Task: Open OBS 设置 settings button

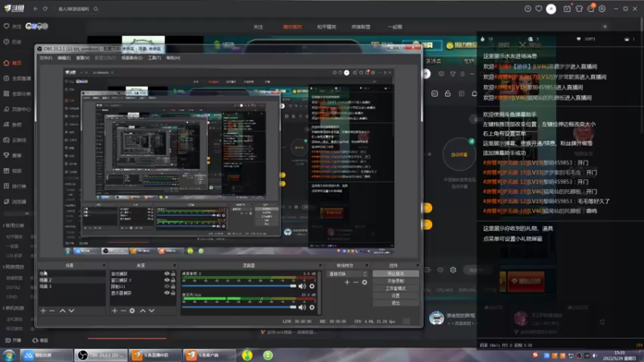Action: tap(395, 295)
